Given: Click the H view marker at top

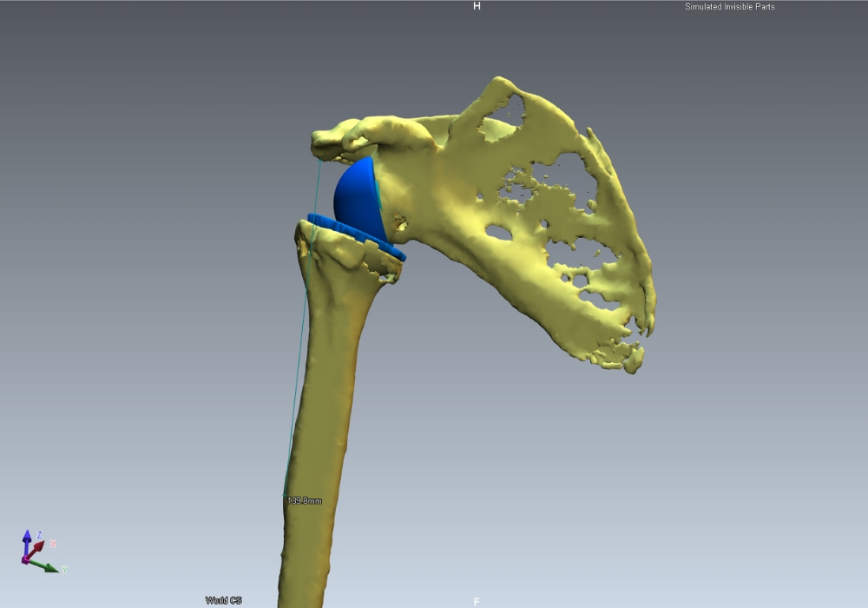Looking at the screenshot, I should click(x=476, y=6).
